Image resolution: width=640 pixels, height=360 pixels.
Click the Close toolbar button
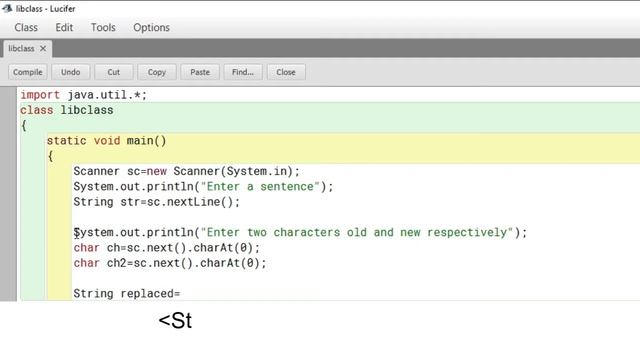coord(286,72)
